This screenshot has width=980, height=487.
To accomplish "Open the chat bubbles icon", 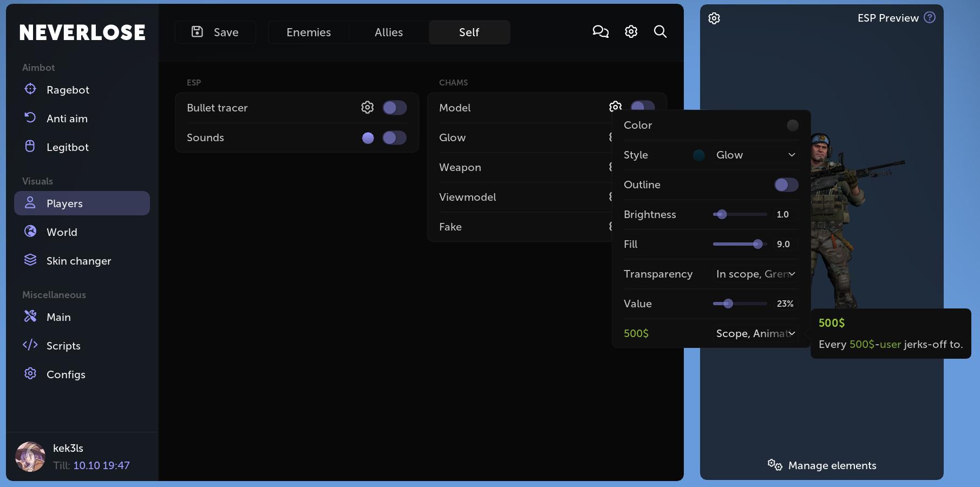I will pyautogui.click(x=600, y=32).
